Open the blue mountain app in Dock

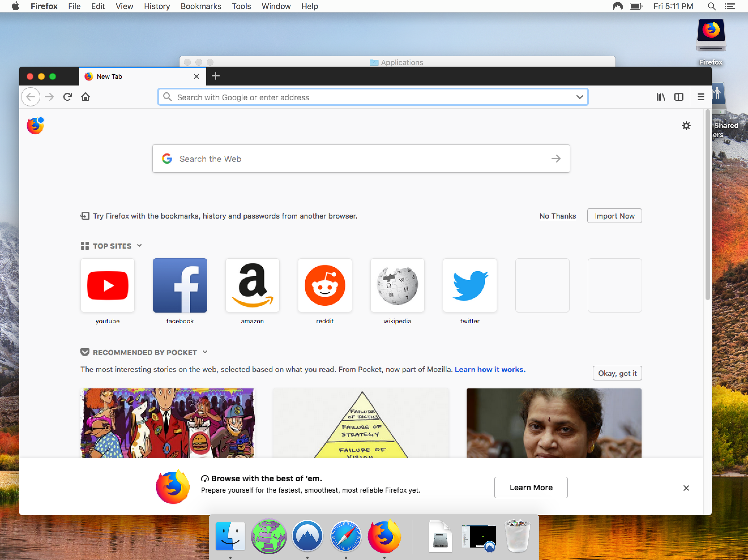click(x=307, y=536)
